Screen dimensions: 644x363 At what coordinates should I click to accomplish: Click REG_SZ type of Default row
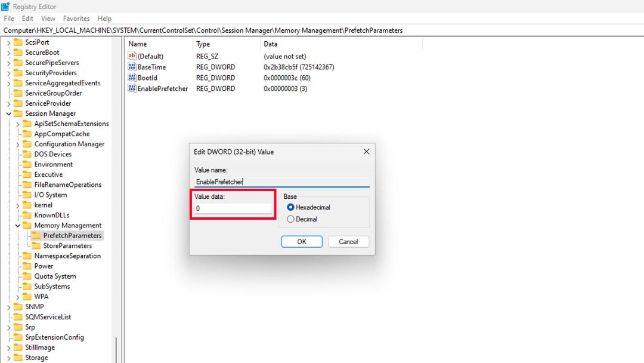point(208,56)
